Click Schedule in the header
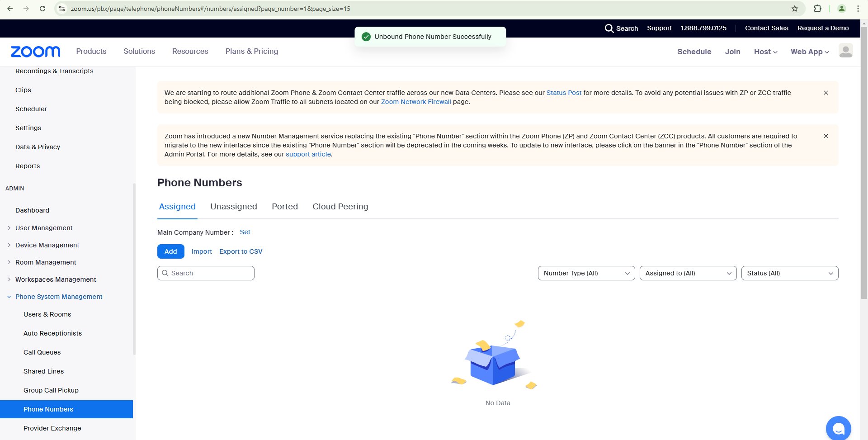The height and width of the screenshot is (440, 868). [694, 52]
